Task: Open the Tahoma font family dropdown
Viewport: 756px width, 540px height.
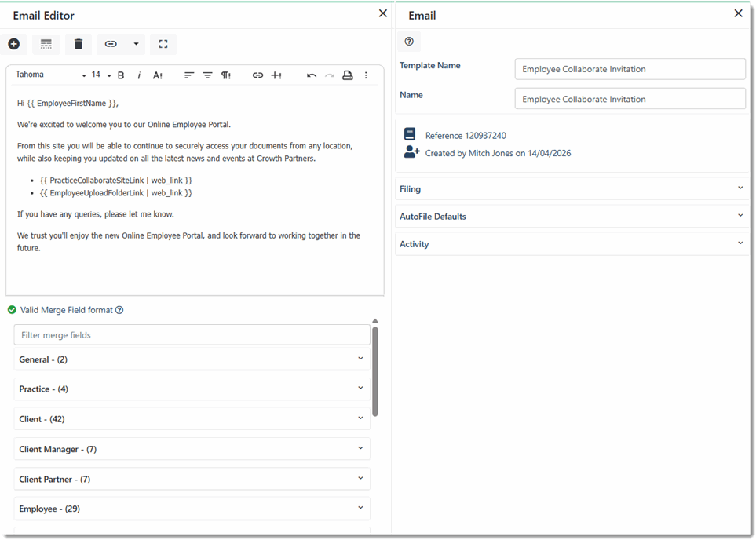Action: tap(50, 75)
